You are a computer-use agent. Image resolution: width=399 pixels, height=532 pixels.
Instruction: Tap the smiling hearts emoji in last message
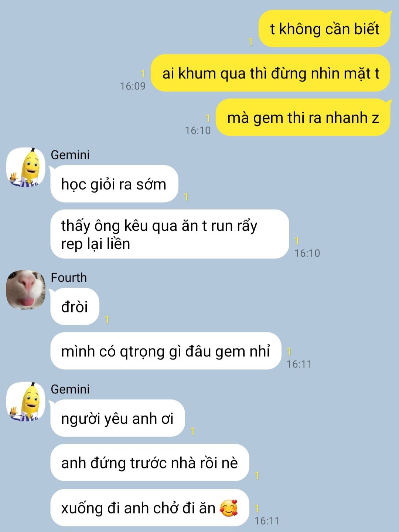[229, 508]
